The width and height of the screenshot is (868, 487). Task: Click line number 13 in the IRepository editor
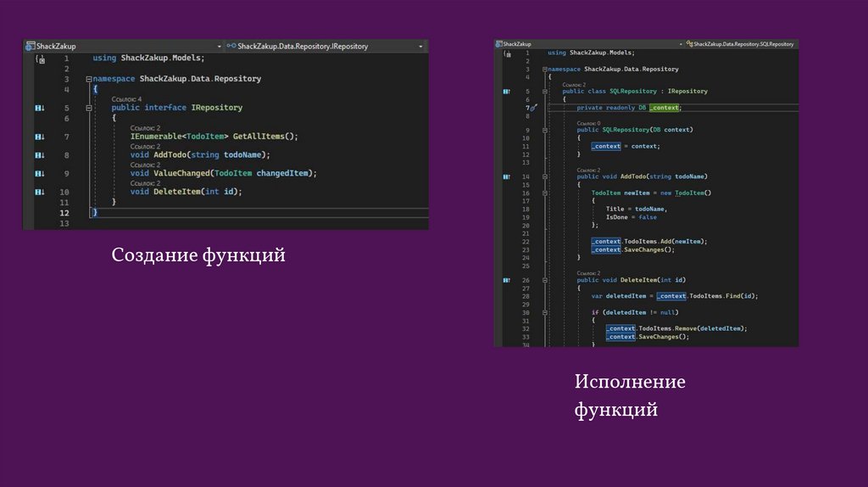[x=64, y=224]
